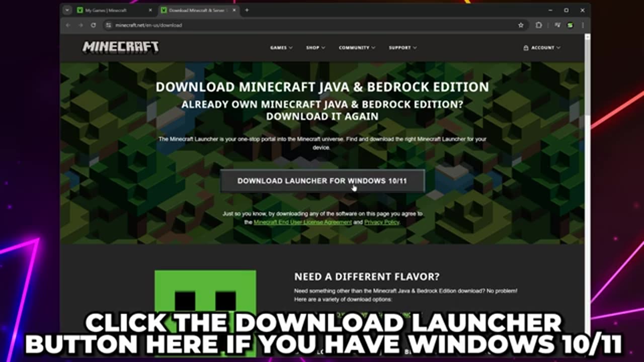Expand the Games navigation menu

[281, 48]
